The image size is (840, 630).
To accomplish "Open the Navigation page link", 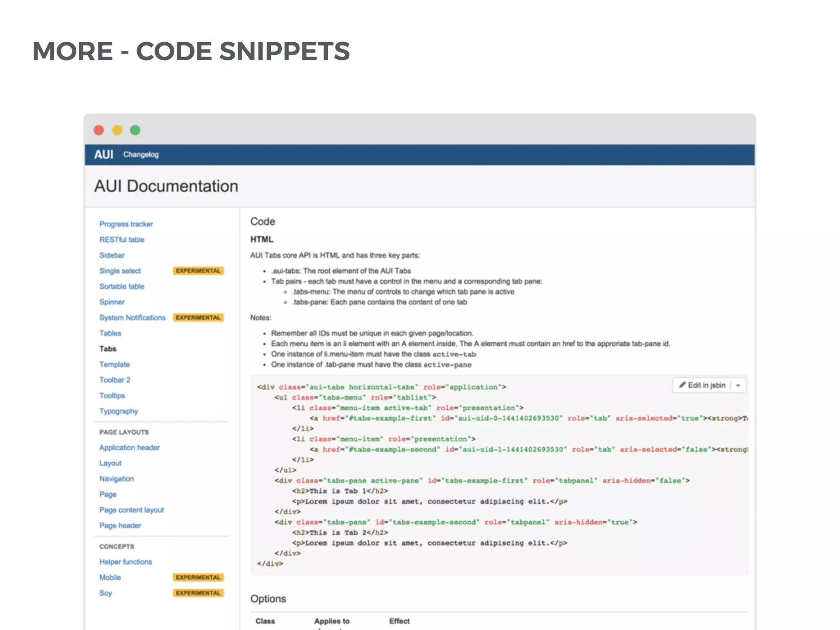I will click(x=116, y=479).
